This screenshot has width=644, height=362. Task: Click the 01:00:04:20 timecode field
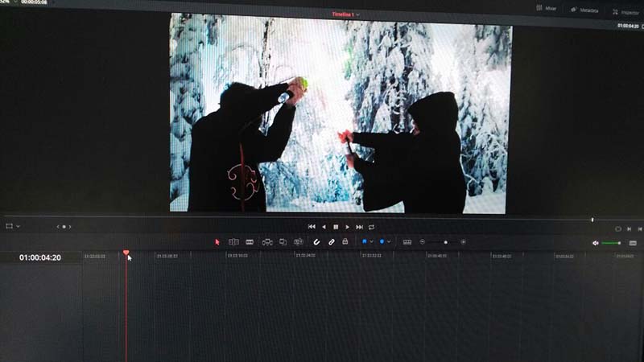[x=39, y=257]
